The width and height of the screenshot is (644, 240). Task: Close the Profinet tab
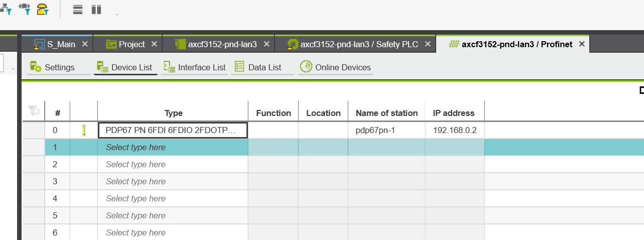click(x=582, y=44)
